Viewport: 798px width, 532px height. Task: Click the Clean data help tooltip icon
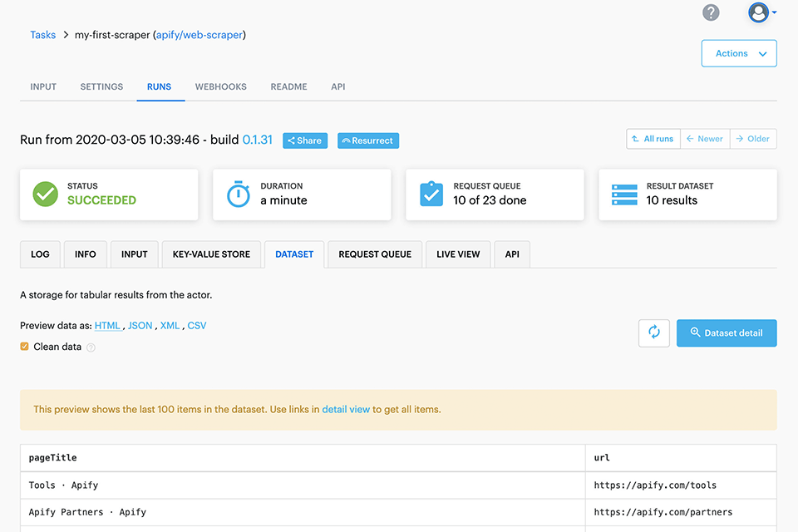point(91,347)
